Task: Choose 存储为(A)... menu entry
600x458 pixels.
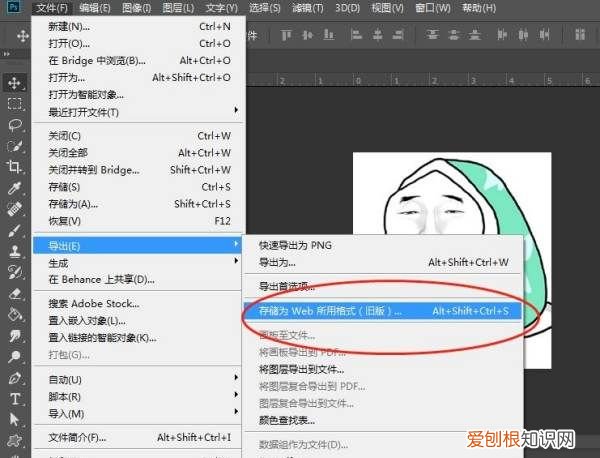Action: point(139,204)
